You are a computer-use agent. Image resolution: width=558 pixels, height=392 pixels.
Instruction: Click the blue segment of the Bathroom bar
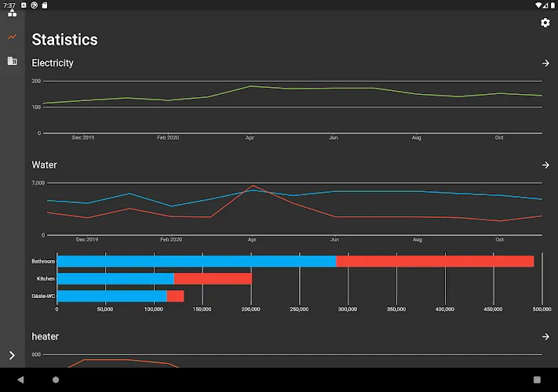pyautogui.click(x=197, y=261)
